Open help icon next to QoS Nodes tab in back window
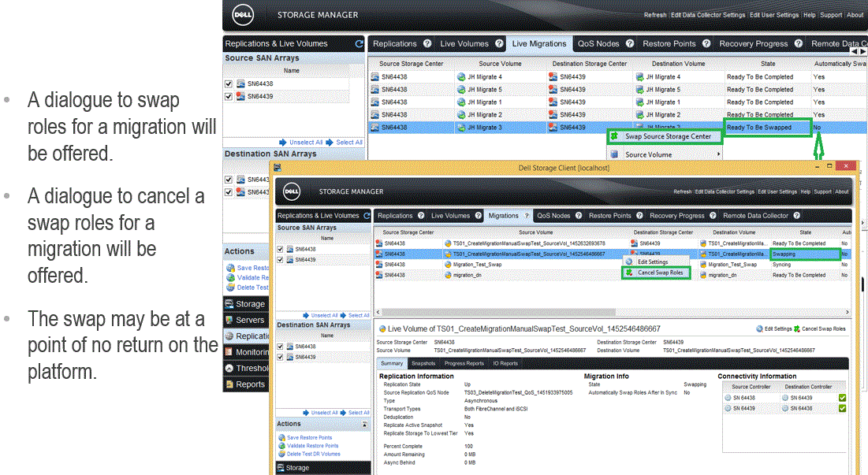 pyautogui.click(x=630, y=43)
